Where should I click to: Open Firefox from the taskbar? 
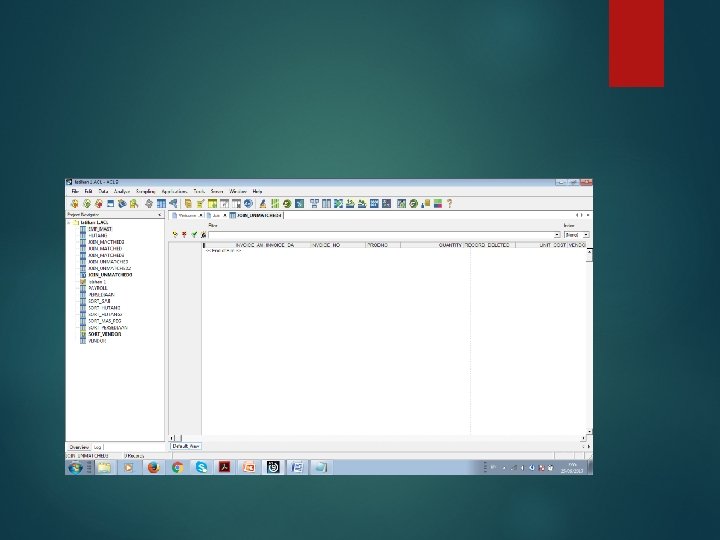click(x=153, y=467)
